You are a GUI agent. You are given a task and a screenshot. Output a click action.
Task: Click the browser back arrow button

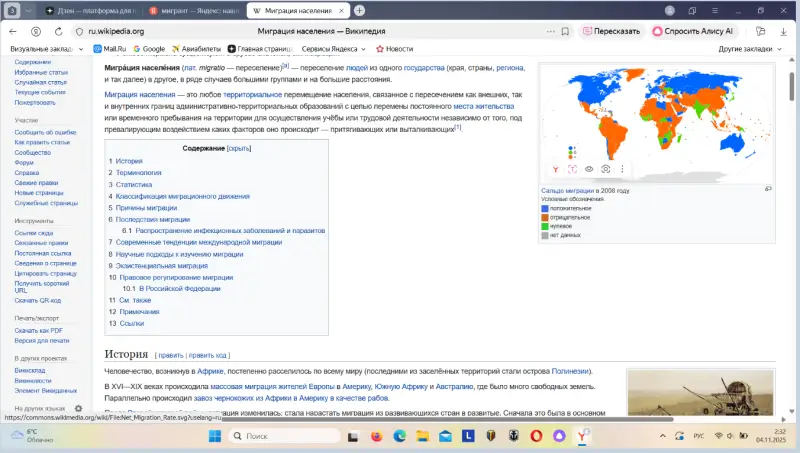[x=14, y=31]
